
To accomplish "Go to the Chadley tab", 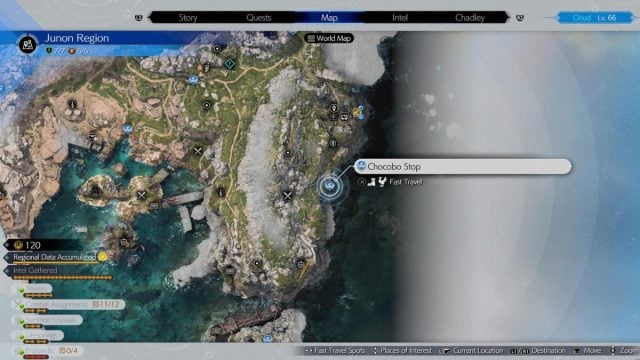I will click(x=470, y=18).
